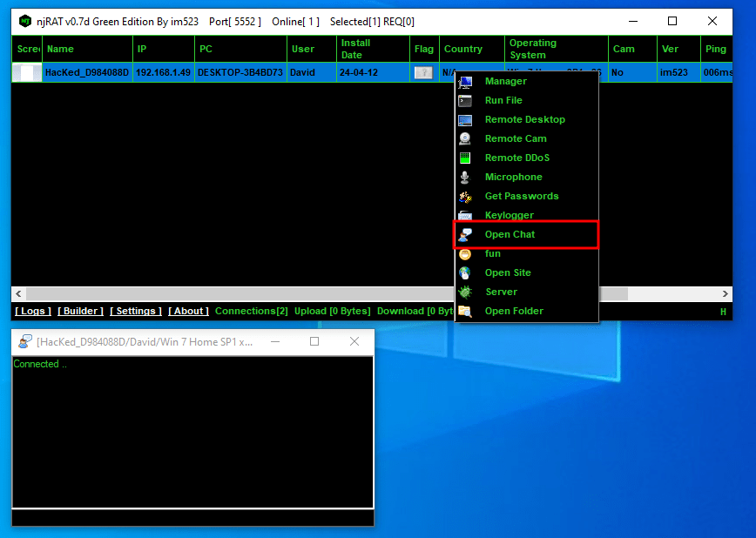
Task: Click the DESKTOP-3B4BD73 PC cell
Action: click(240, 72)
